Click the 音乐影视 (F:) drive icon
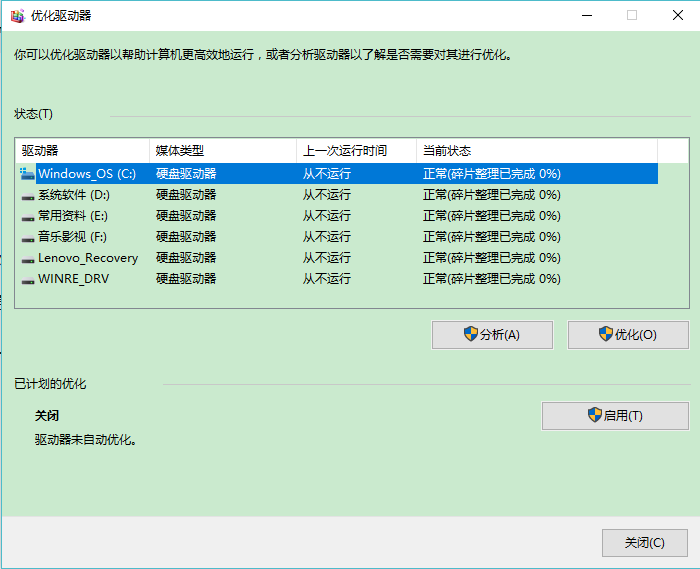The image size is (700, 569). coord(28,238)
